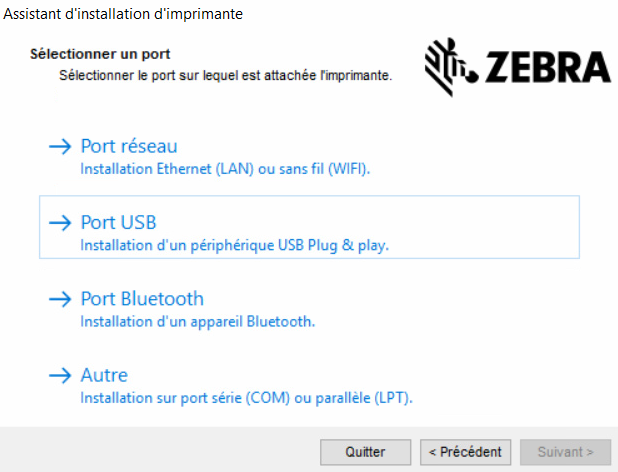The height and width of the screenshot is (472, 618).
Task: Click the Bluetooth device installation description
Action: [198, 322]
